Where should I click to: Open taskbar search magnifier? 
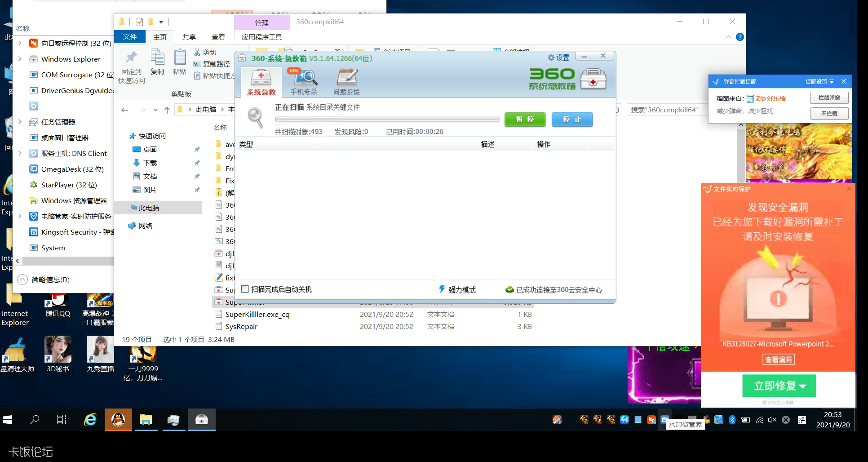[35, 420]
